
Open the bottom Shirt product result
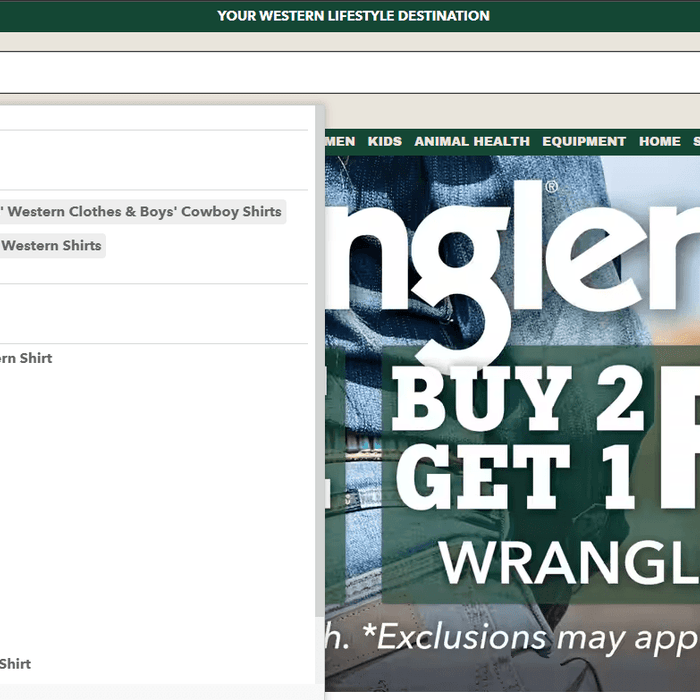coord(15,664)
